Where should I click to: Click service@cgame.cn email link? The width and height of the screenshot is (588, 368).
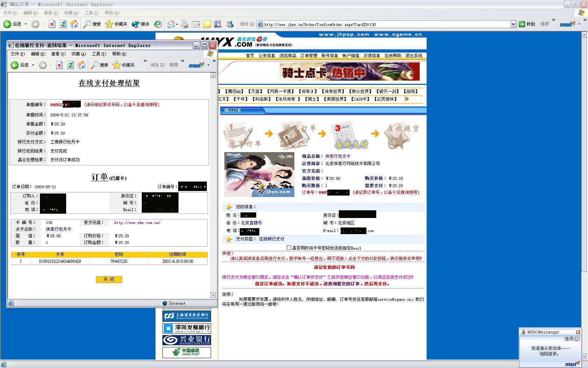coord(394,299)
